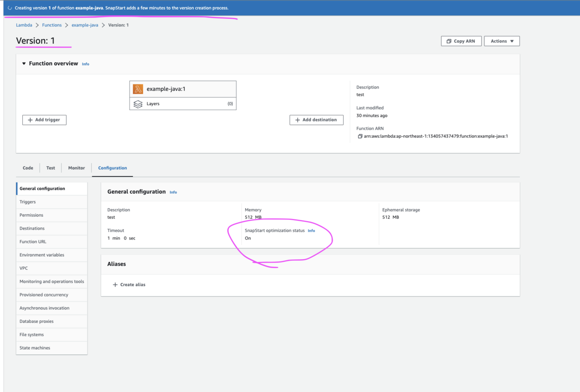
Task: Click the Aliases section heading
Action: 116,264
